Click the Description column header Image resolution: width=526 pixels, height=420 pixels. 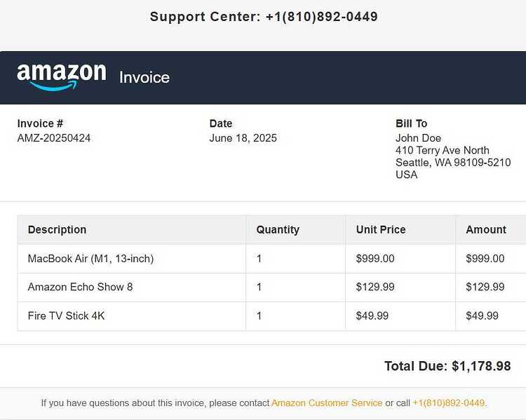(57, 229)
